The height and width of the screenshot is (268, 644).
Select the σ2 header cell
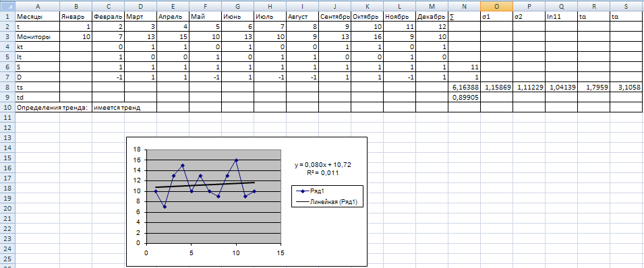click(529, 17)
